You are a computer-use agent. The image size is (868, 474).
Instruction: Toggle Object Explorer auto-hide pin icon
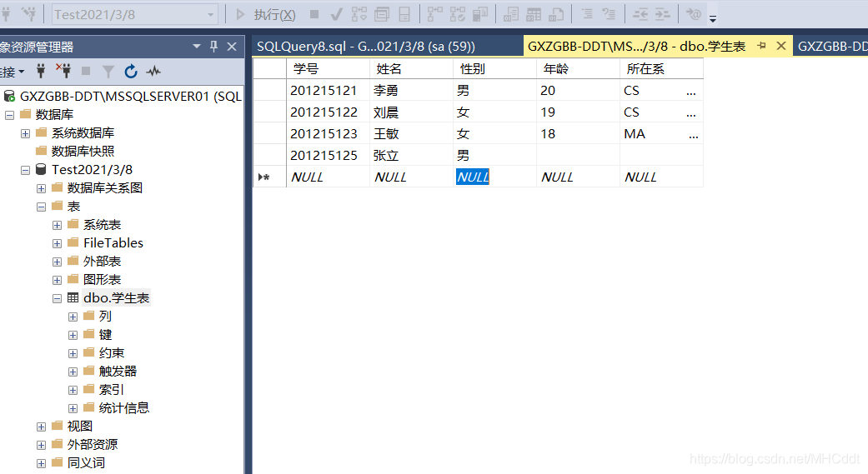213,47
